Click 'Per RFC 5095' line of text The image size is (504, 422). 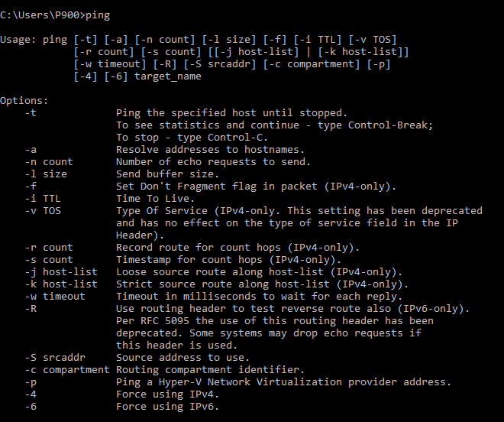pos(275,321)
